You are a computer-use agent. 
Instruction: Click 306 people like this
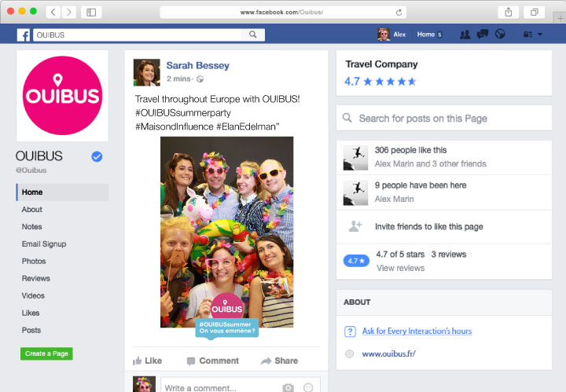(411, 150)
